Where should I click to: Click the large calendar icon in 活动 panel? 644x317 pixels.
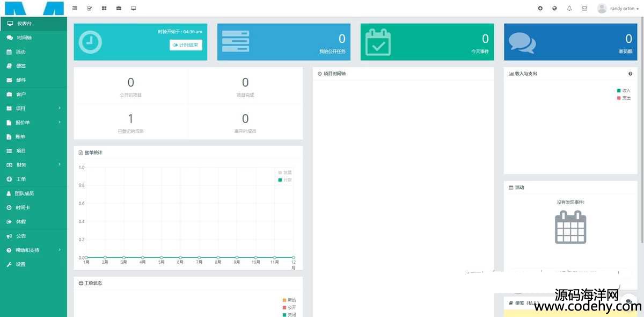click(x=570, y=227)
